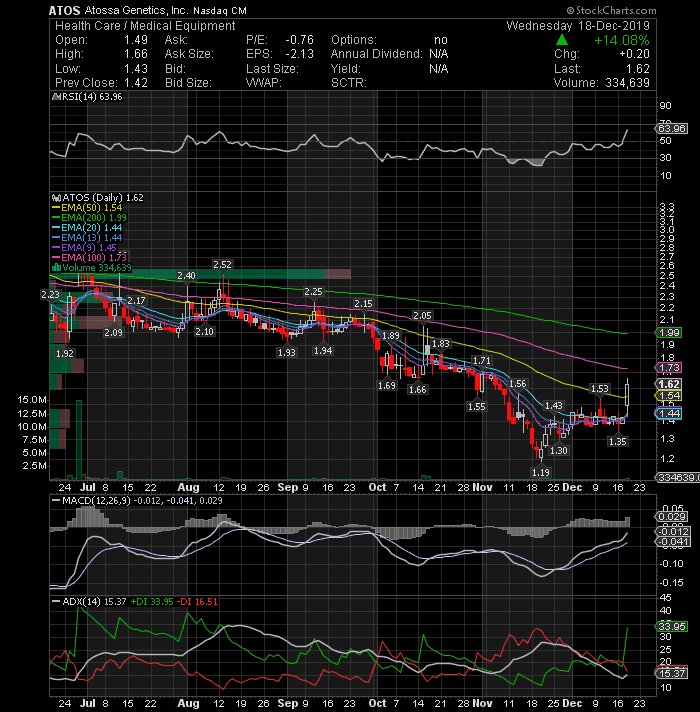Click the Volume 334,639 value in header
700x712 pixels.
(x=627, y=83)
